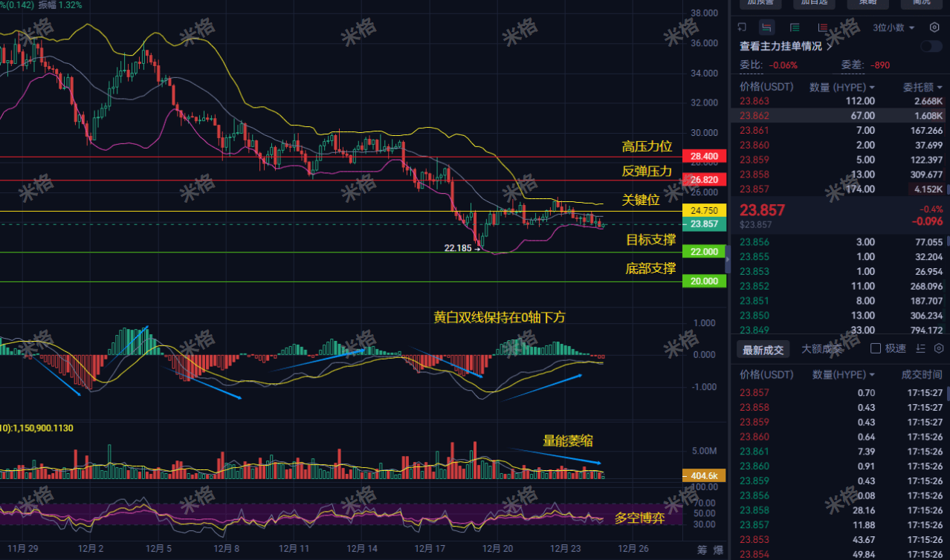
Task: Open 查看主力挂单情况 details link
Action: click(786, 46)
